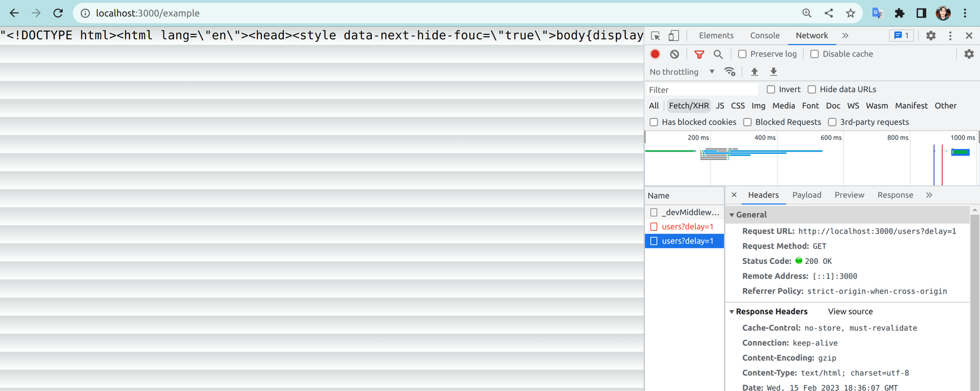
Task: Click the address bar URL
Action: point(147,13)
